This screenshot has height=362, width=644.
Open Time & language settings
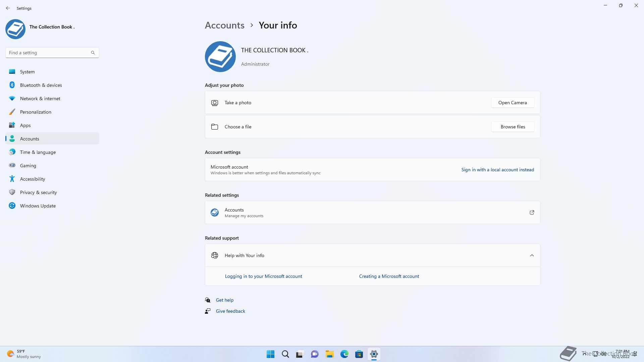pos(52,152)
